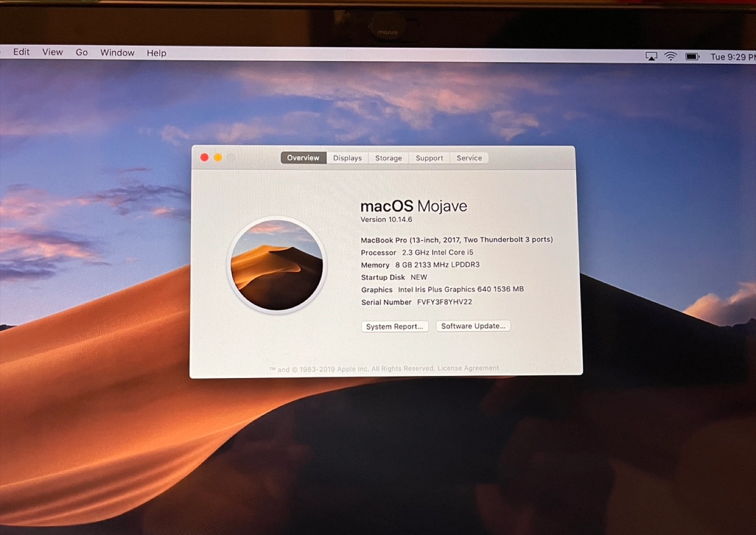The height and width of the screenshot is (535, 756).
Task: Launch Software Update
Action: tap(473, 326)
